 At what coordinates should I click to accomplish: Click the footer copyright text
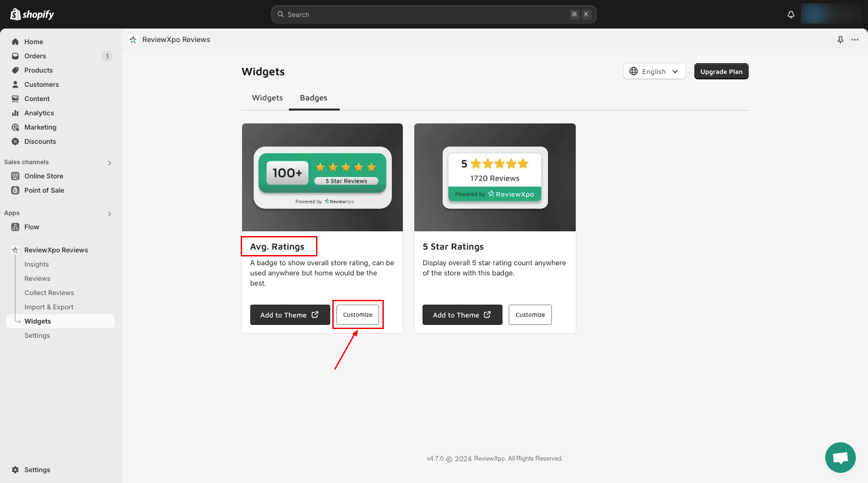[x=495, y=459]
